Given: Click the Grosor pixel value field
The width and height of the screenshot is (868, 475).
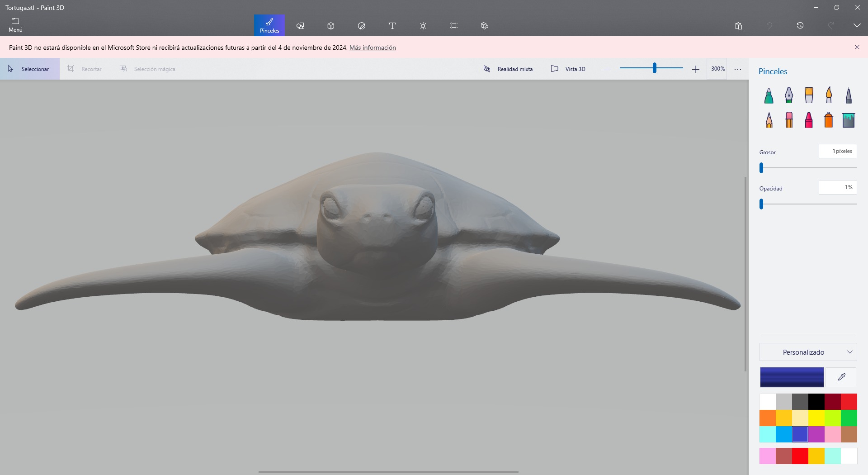Looking at the screenshot, I should (838, 151).
